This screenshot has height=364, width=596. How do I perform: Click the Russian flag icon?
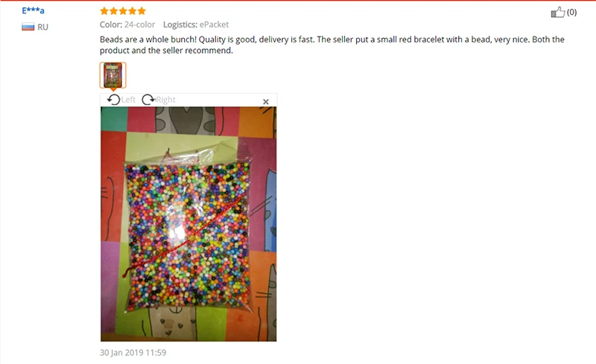click(x=28, y=27)
